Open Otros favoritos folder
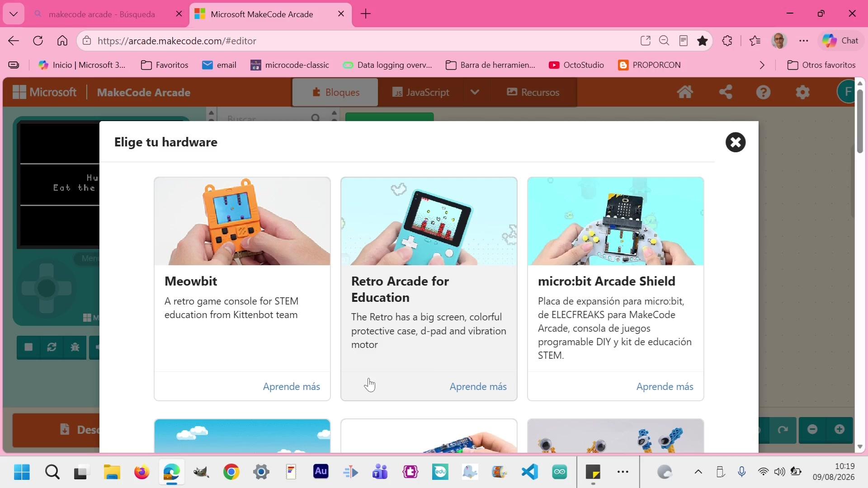Image resolution: width=868 pixels, height=488 pixels. coord(821,65)
